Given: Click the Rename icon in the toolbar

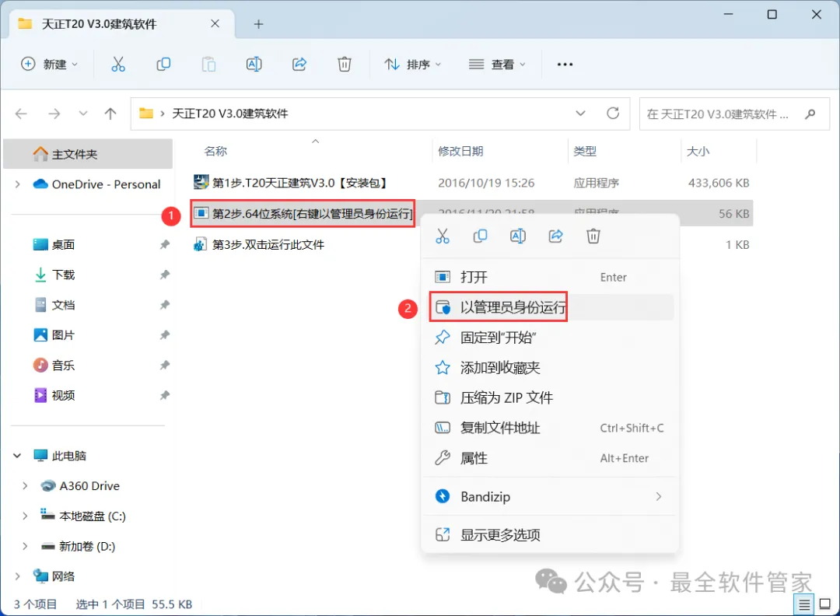Looking at the screenshot, I should 254,65.
